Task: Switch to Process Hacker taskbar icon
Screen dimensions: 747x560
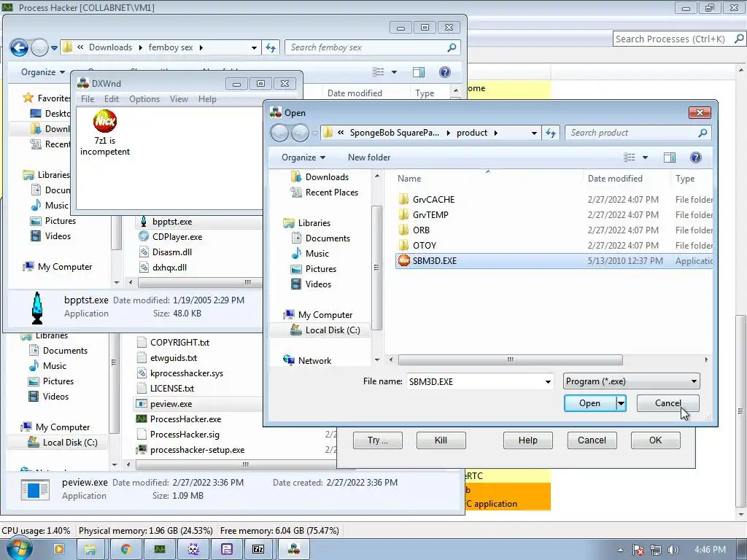Action: pos(160,549)
